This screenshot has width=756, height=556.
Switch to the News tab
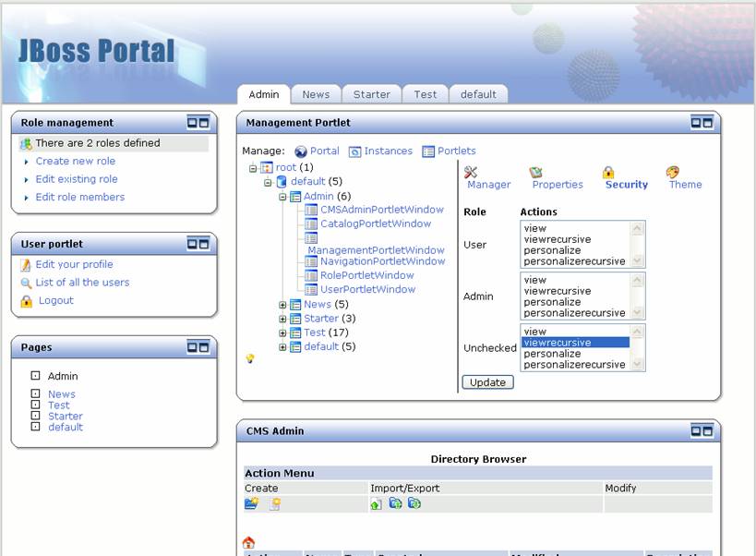316,94
